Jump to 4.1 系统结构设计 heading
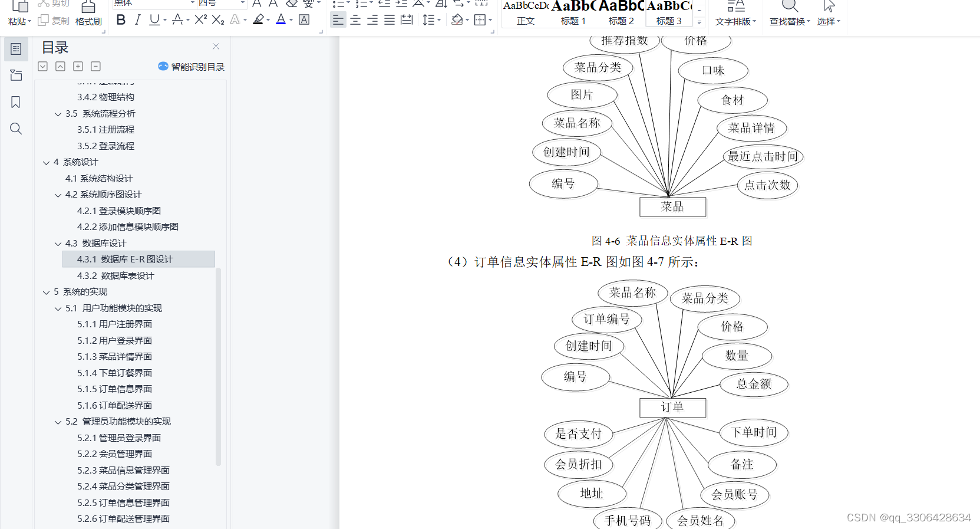Screen dimensions: 980x529 pyautogui.click(x=99, y=178)
